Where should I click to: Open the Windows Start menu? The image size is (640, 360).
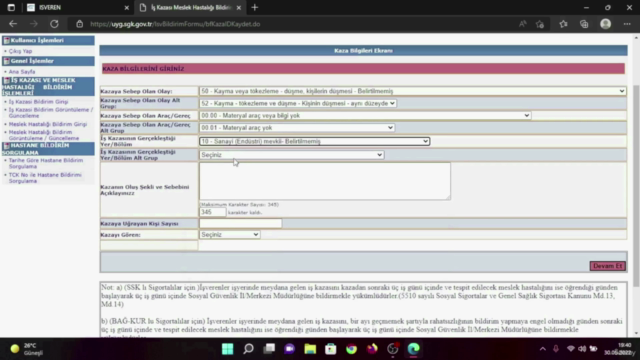coord(228,349)
